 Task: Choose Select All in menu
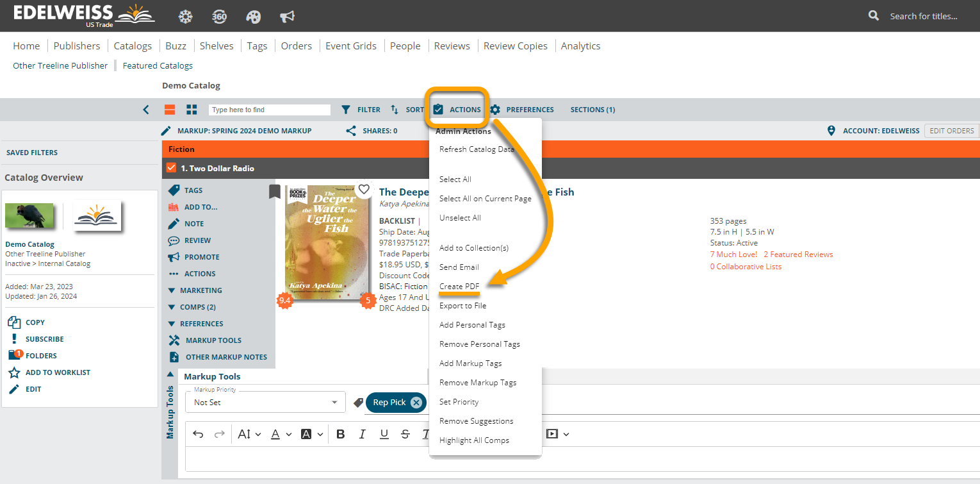tap(455, 179)
